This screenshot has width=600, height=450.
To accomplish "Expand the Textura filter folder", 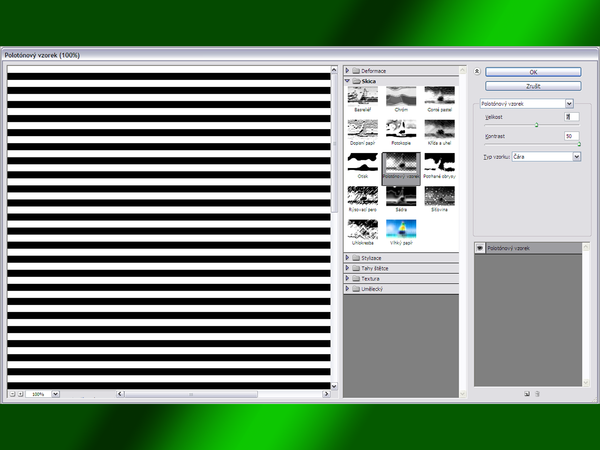I will tap(348, 279).
